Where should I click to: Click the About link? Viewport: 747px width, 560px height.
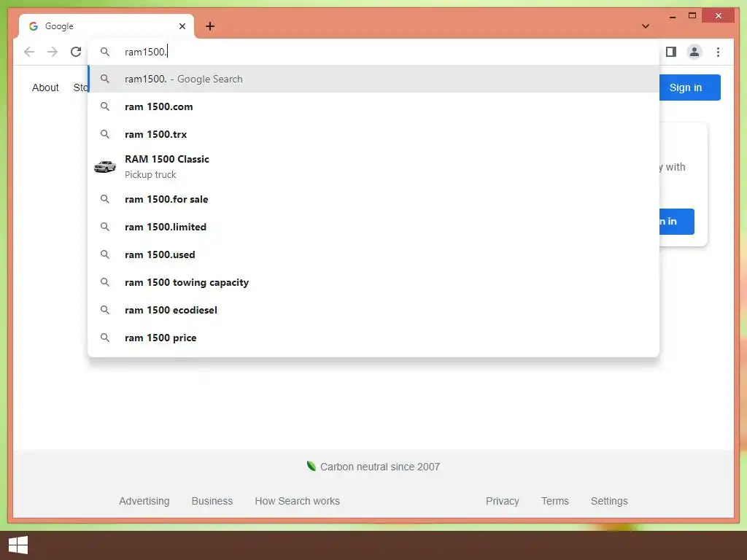pyautogui.click(x=45, y=87)
